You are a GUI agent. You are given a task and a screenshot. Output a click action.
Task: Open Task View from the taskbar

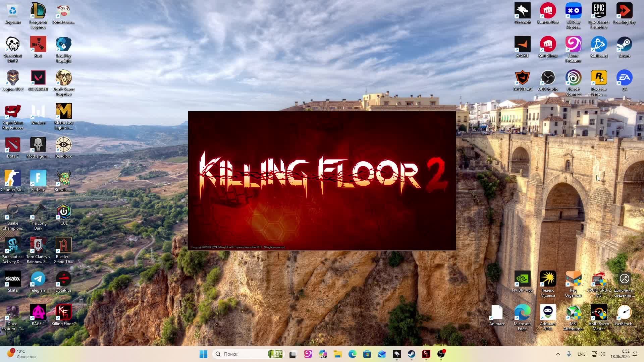(293, 354)
